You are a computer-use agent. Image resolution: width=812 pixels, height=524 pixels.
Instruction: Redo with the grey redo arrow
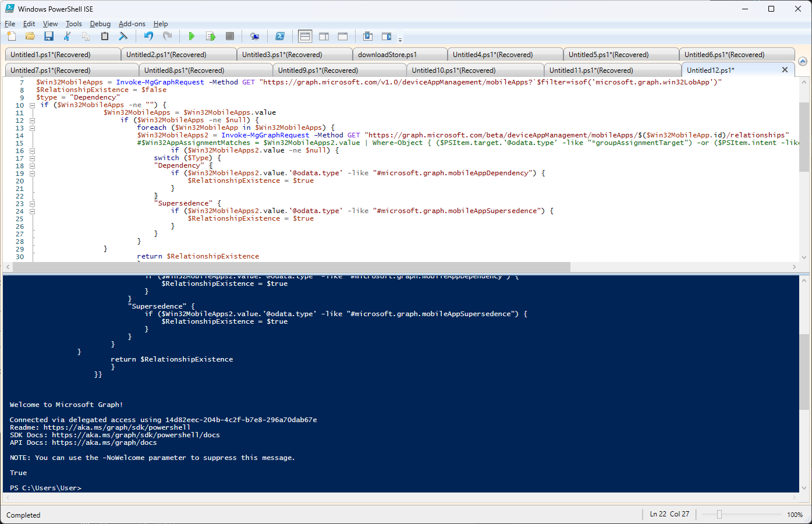pos(167,36)
